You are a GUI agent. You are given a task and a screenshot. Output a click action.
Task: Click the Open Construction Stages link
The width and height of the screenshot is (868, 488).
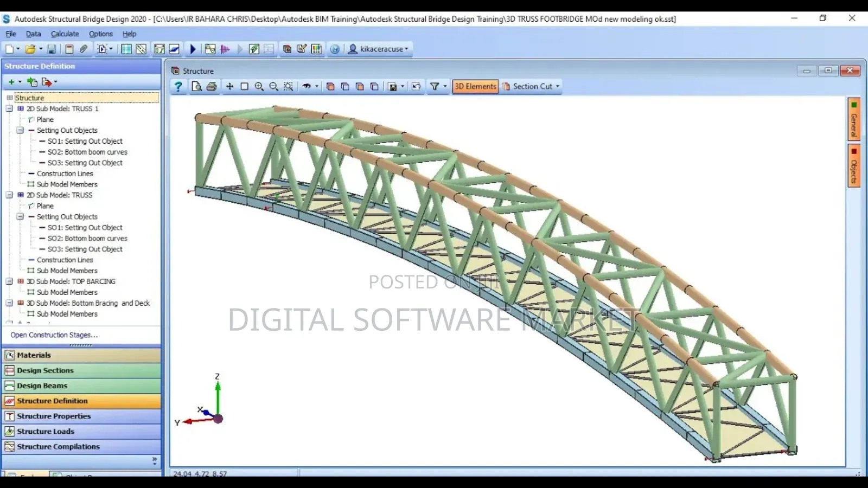54,335
